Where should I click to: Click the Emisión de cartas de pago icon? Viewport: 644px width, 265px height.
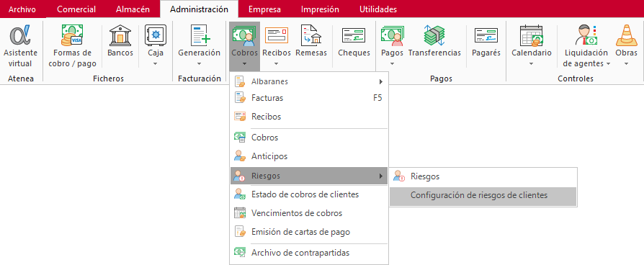pyautogui.click(x=239, y=232)
